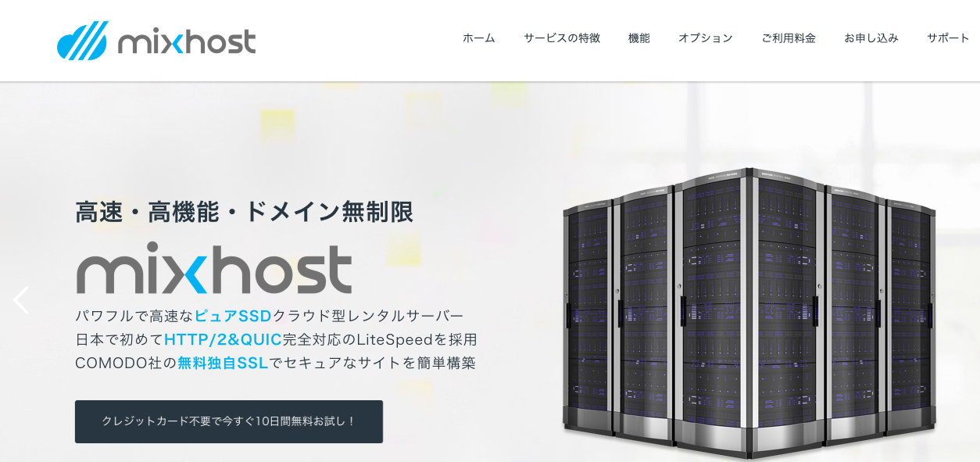The height and width of the screenshot is (462, 980).
Task: Click the mixhost wordmark in header
Action: point(187,41)
